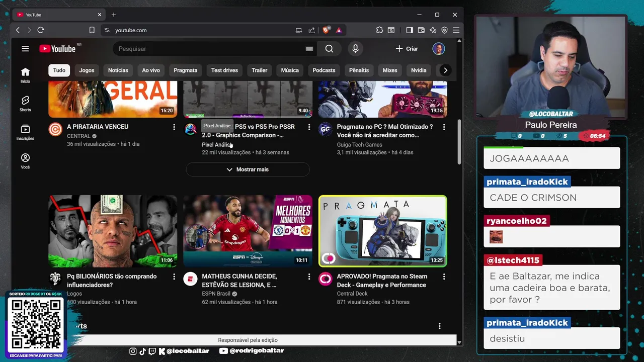
Task: Select the Podcasts filter chip
Action: (x=324, y=70)
